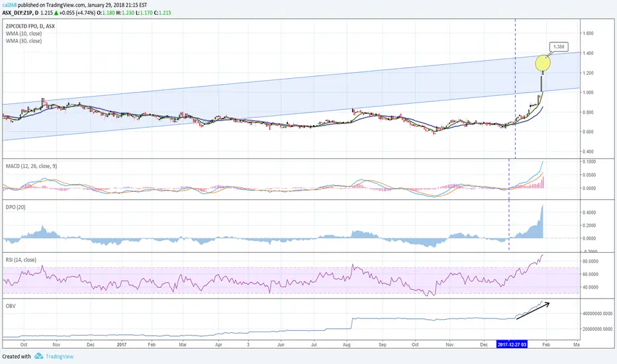This screenshot has height=364, width=617.
Task: Click the ZIPCOLTD FPO, D, ASX title
Action: (30, 26)
